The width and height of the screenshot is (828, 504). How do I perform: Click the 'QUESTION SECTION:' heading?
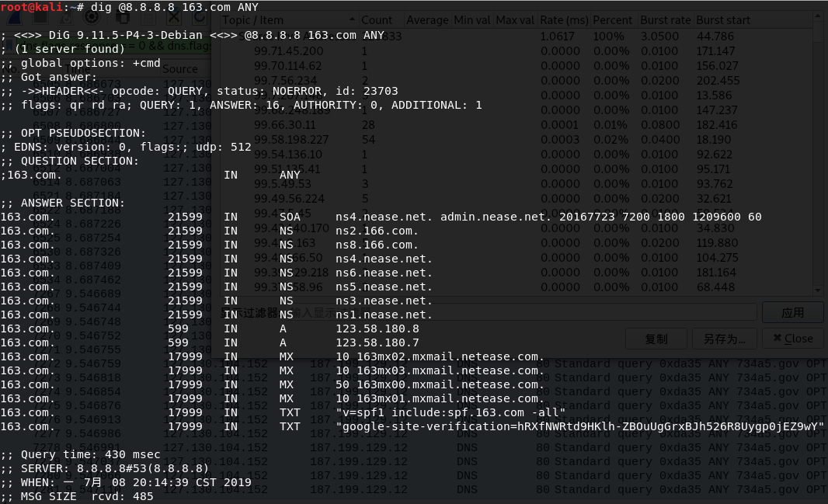(70, 161)
